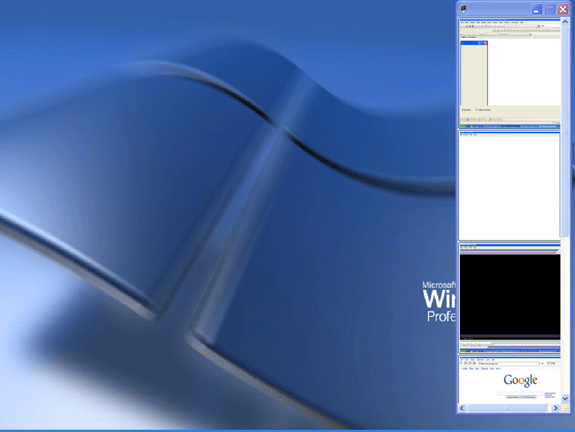Close the thumbnail viewer window
The height and width of the screenshot is (432, 575).
tap(563, 9)
